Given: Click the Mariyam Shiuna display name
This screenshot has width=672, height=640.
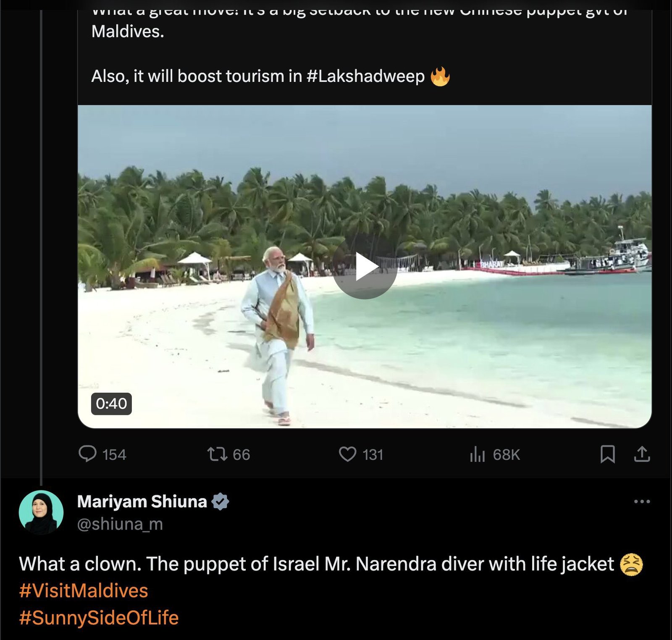Looking at the screenshot, I should click(142, 501).
